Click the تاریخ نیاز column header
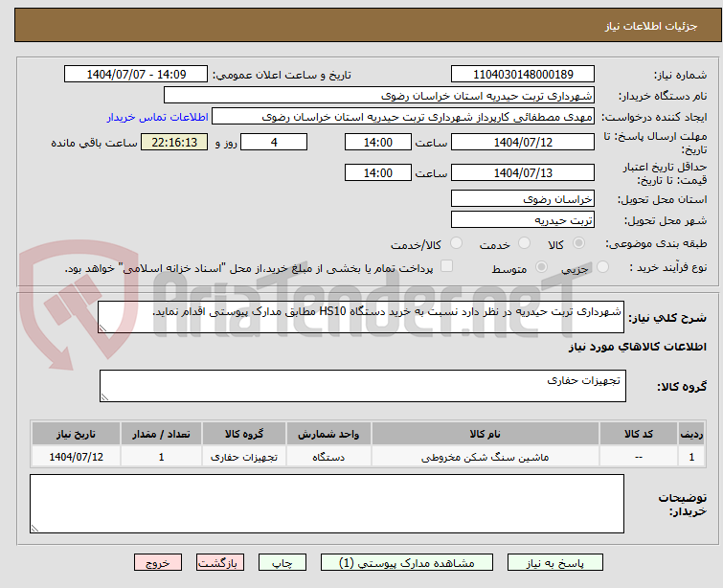The height and width of the screenshot is (588, 723). point(76,434)
